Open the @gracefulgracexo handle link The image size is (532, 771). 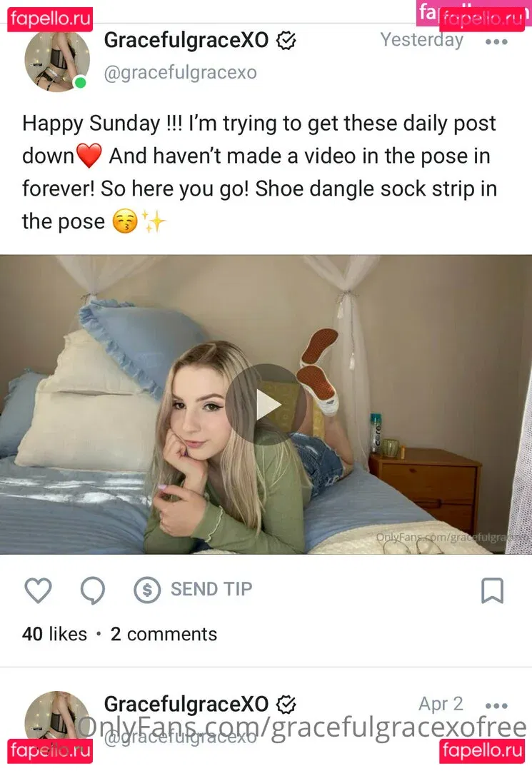pos(181,73)
